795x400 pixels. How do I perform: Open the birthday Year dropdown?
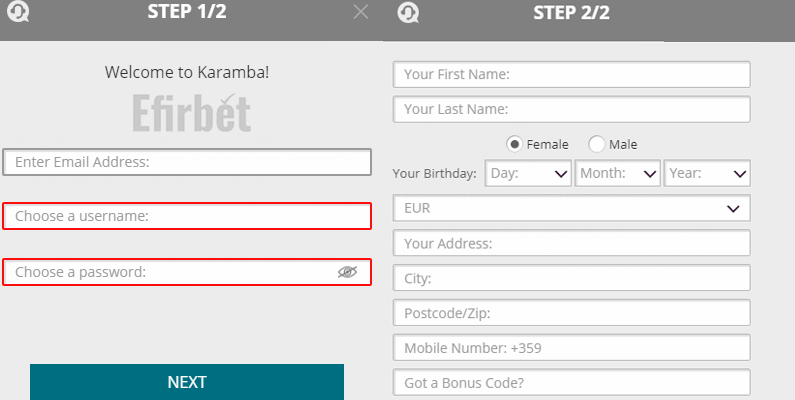click(707, 173)
